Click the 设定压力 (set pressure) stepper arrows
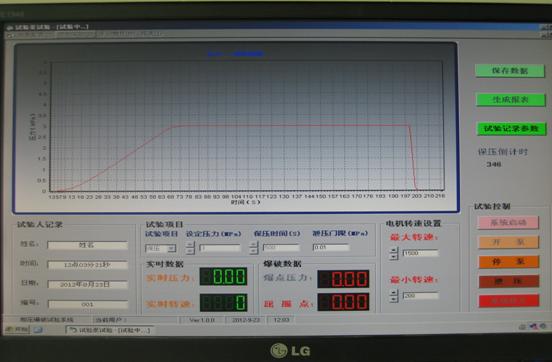This screenshot has width=552, height=362. coord(190,248)
